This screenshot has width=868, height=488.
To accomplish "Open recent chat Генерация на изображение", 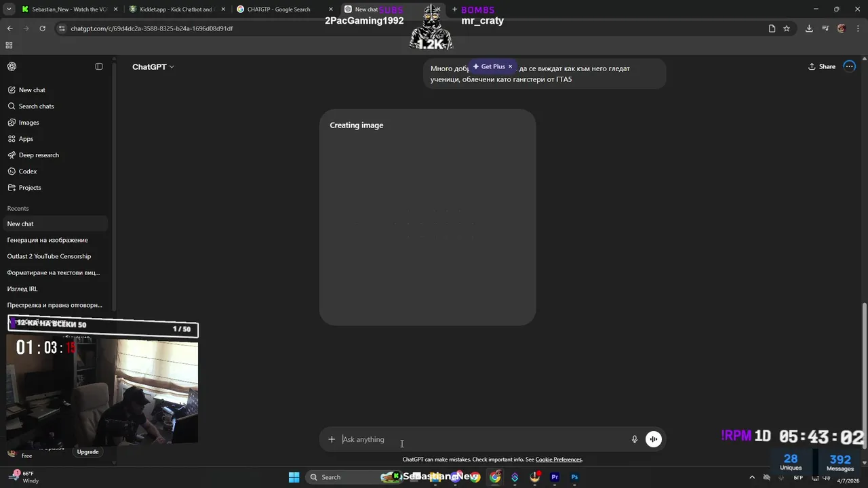I will coord(56,240).
